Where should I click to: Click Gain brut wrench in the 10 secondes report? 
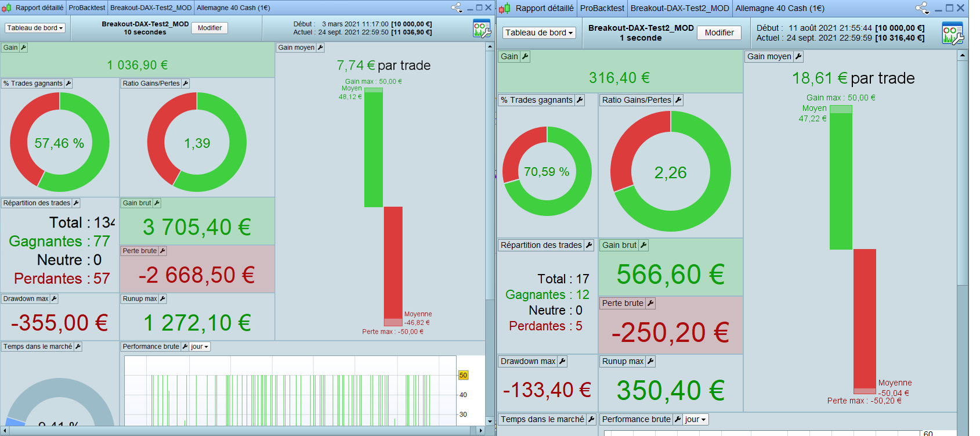[x=157, y=203]
